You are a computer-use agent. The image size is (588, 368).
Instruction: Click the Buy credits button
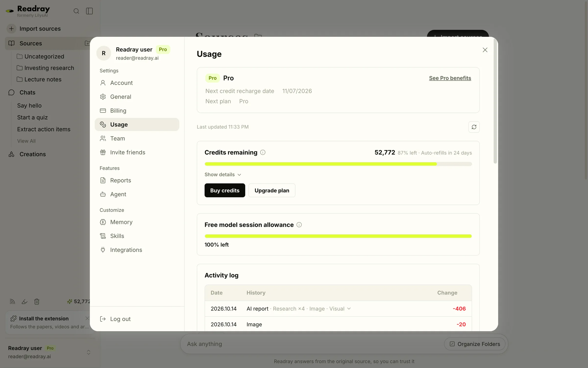(225, 190)
